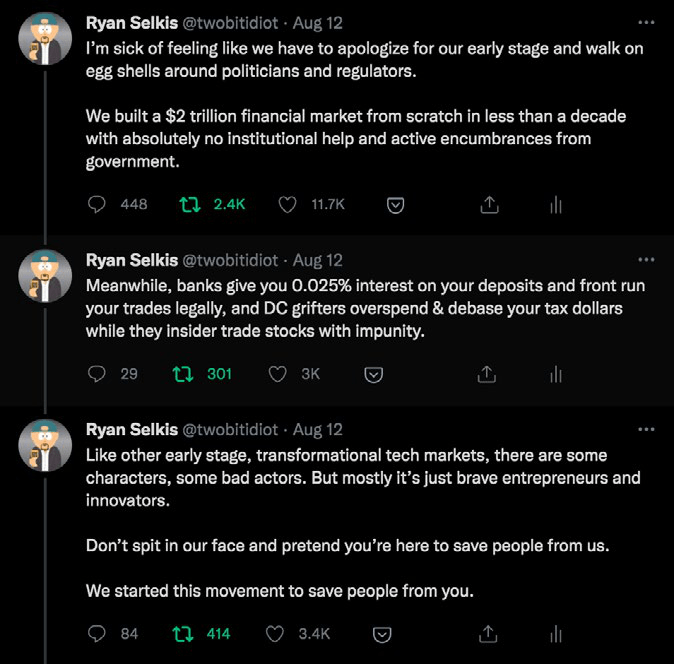Screen dimensions: 674x664
Task: Share the first tweet about egg shells
Action: [x=489, y=204]
